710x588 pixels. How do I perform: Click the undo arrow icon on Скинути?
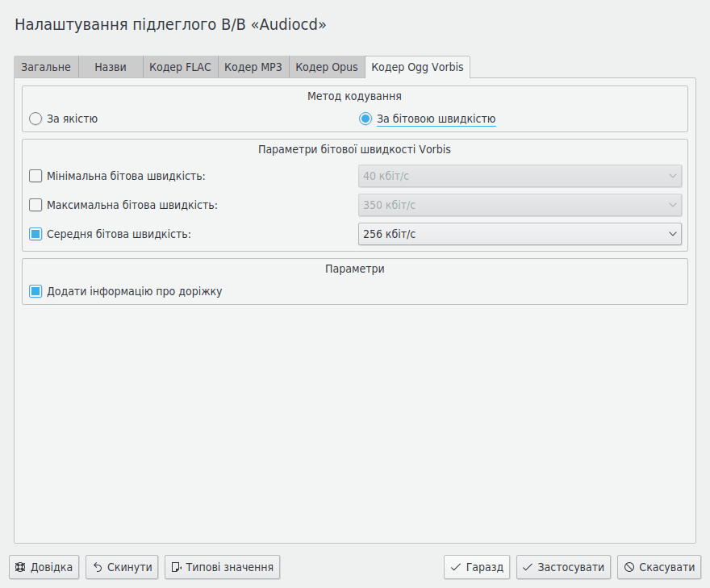tap(97, 567)
